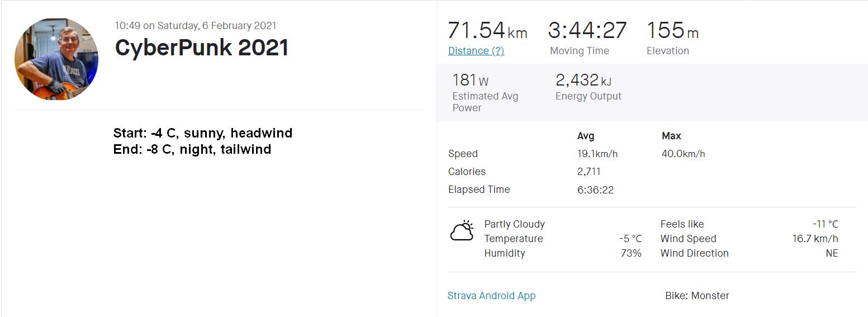Click the 155 m elevation value
Image resolution: width=868 pixels, height=317 pixels.
click(672, 31)
